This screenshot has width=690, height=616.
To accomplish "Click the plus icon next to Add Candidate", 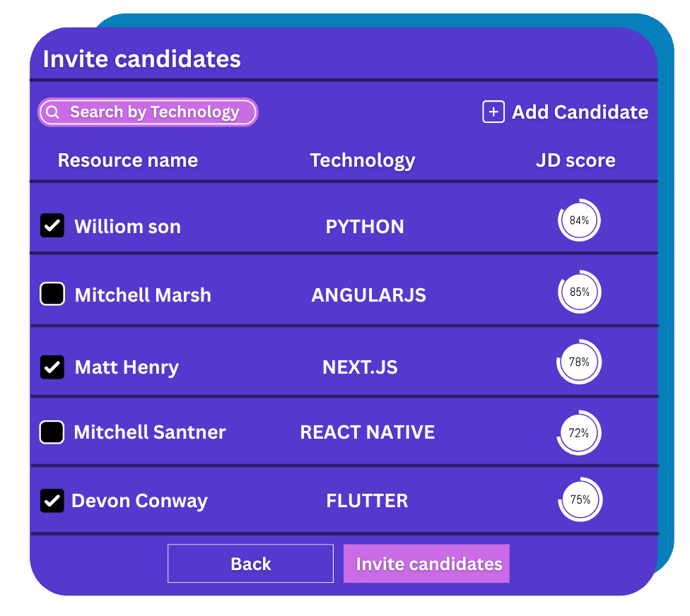I will coord(493,112).
